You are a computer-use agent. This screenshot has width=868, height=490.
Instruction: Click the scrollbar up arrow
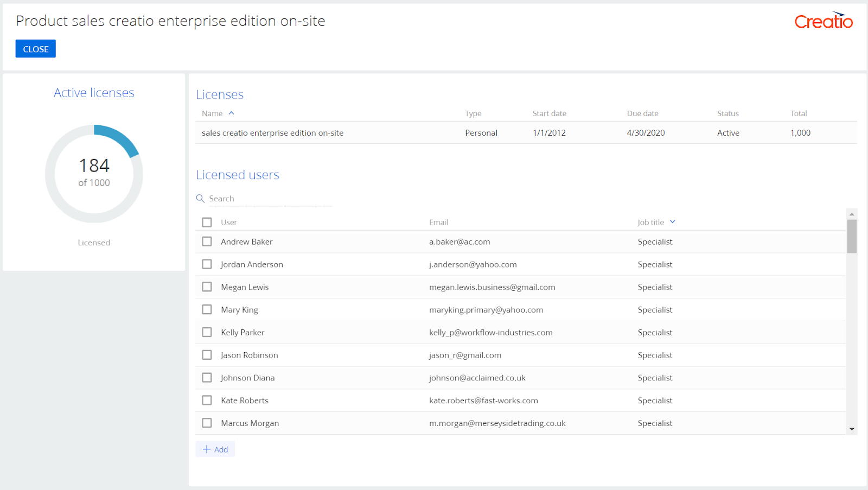pos(852,214)
